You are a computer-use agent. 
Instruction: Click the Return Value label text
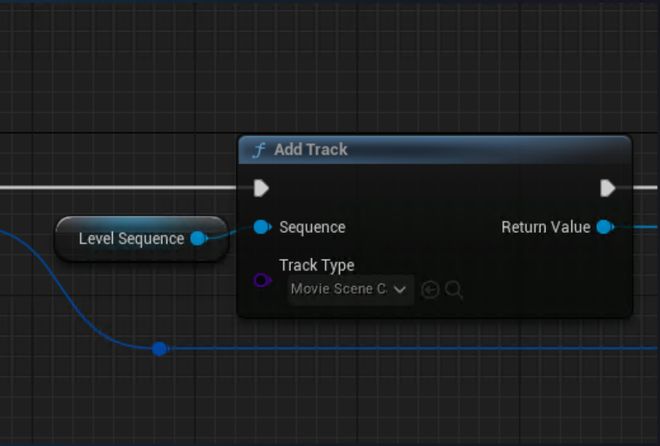point(545,227)
